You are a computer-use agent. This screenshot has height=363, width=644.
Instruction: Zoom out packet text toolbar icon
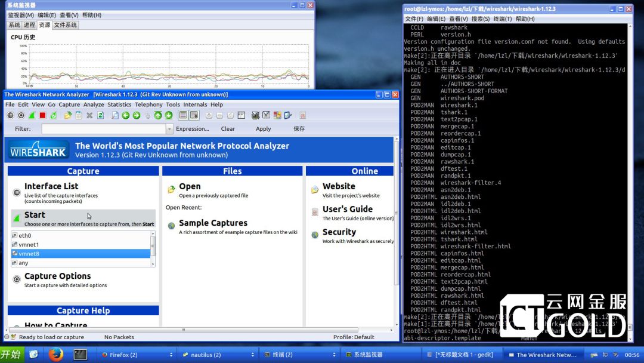pos(219,115)
